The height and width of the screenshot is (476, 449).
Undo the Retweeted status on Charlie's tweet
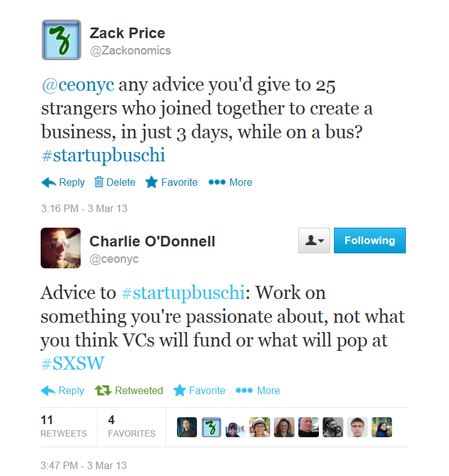tap(129, 390)
